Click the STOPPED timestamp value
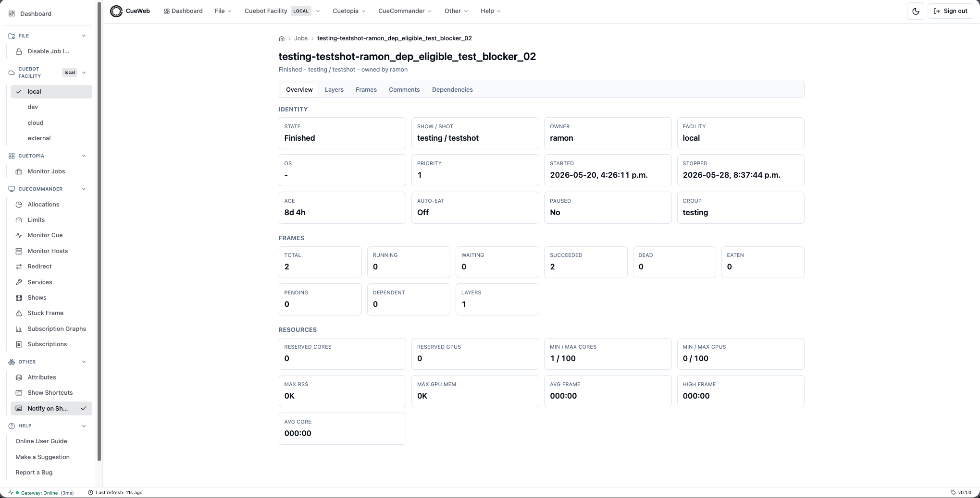Viewport: 980px width, 498px height. (732, 175)
